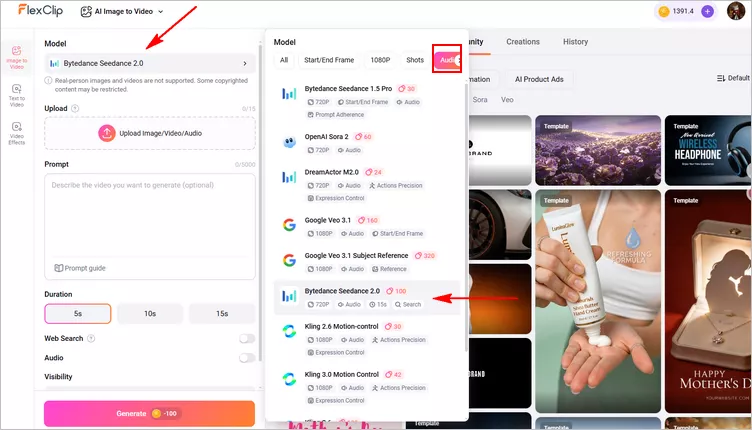
Task: Choose Kling 2.6 Motion-control model
Action: tap(367, 339)
